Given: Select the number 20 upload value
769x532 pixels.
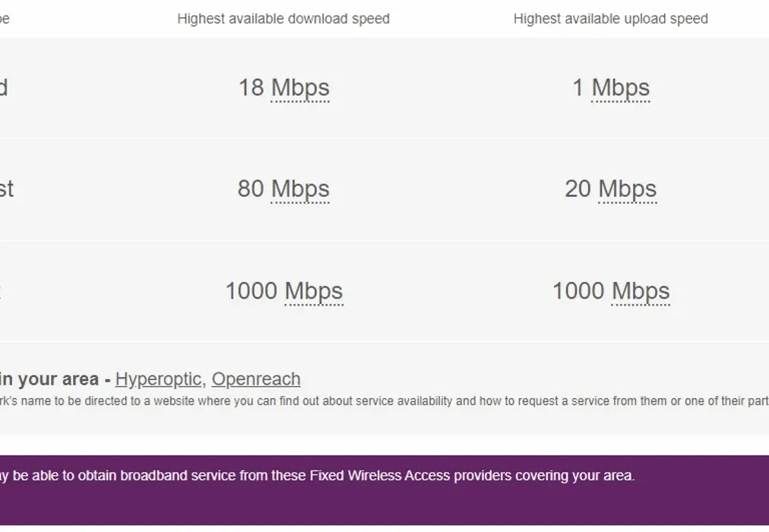Looking at the screenshot, I should coord(578,189).
